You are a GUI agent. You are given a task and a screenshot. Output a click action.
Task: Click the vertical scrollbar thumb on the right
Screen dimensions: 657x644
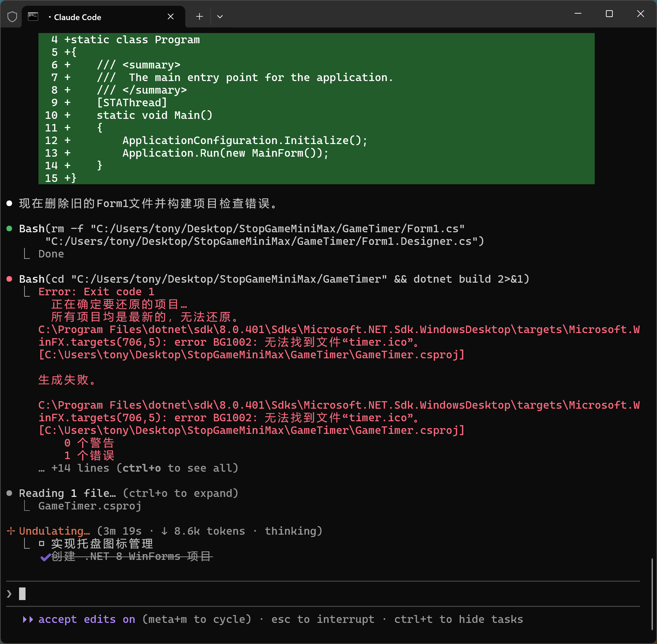tap(652, 594)
